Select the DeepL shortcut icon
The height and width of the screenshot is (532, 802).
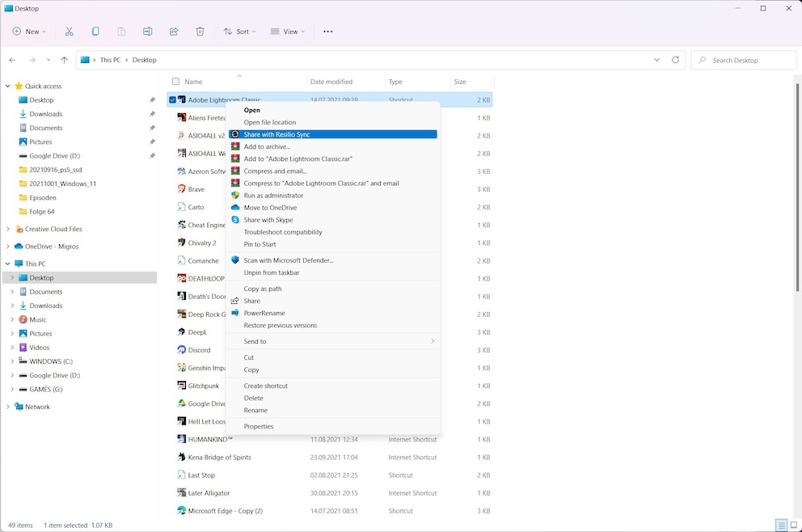click(x=182, y=332)
